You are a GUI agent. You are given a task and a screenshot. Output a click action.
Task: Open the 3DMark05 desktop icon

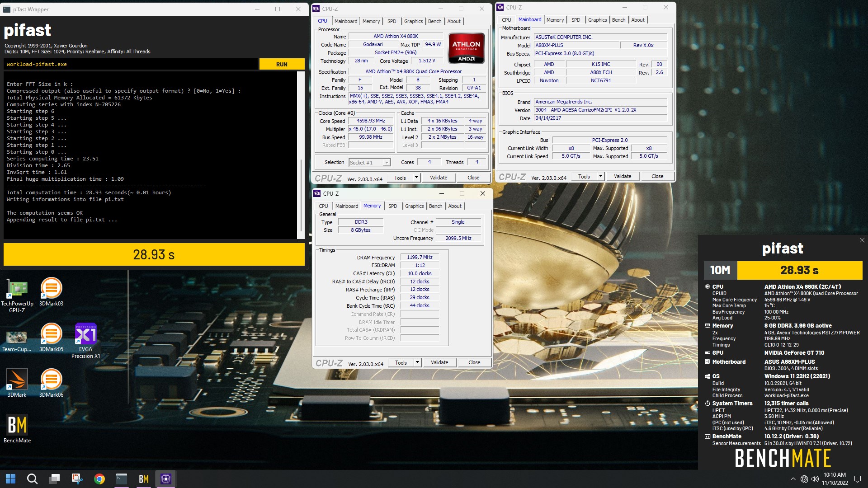click(51, 338)
